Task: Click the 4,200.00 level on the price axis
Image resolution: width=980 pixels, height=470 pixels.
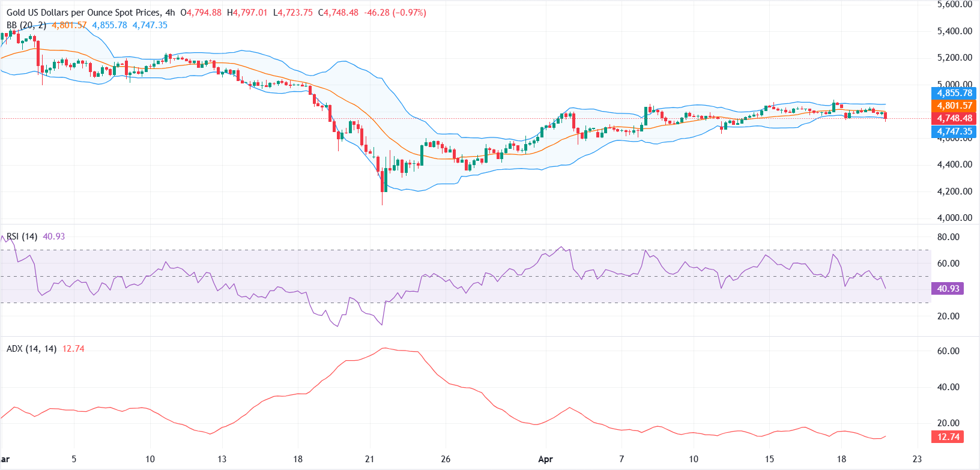Action: 954,191
